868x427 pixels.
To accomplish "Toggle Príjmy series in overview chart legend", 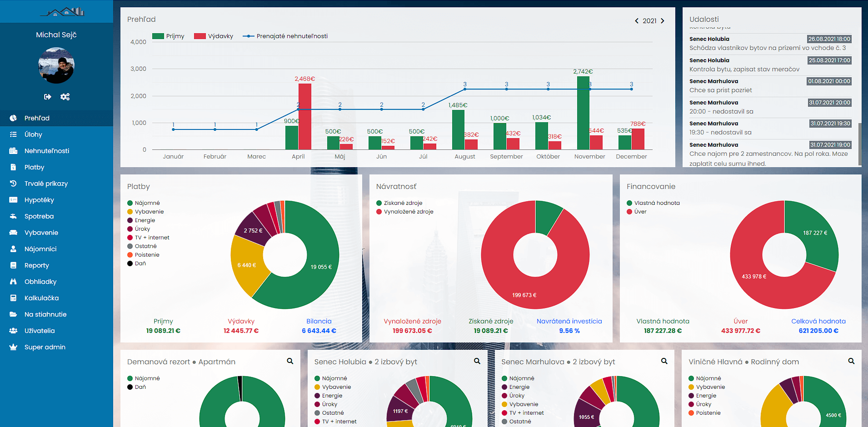I will pyautogui.click(x=168, y=36).
